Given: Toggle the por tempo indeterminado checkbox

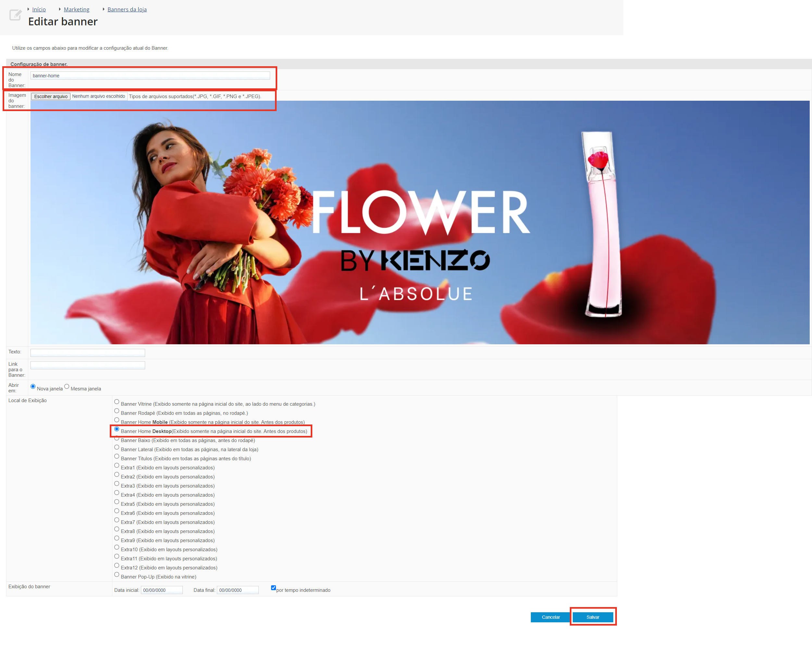Looking at the screenshot, I should coord(274,588).
